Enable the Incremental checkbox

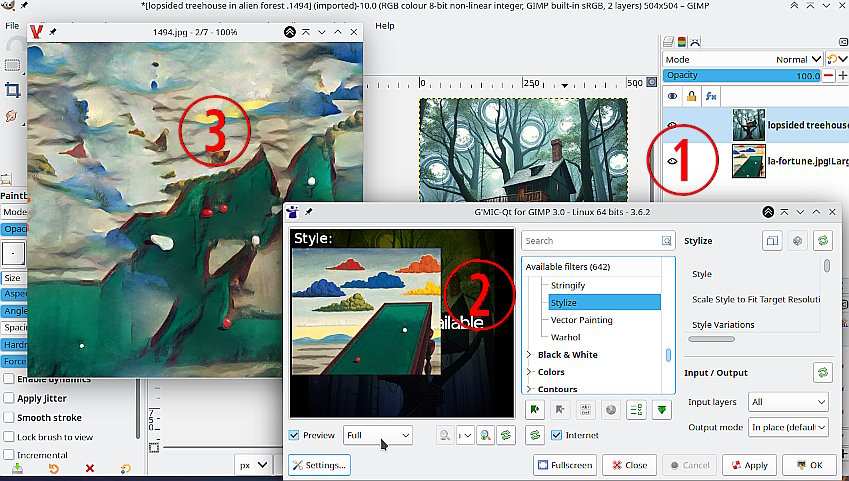pos(9,454)
